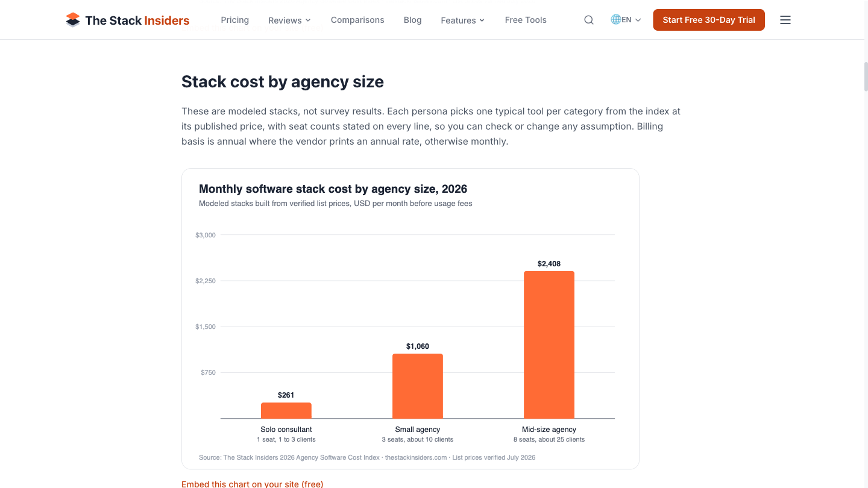The width and height of the screenshot is (868, 488).
Task: Click the chart source attribution line
Action: click(x=367, y=457)
